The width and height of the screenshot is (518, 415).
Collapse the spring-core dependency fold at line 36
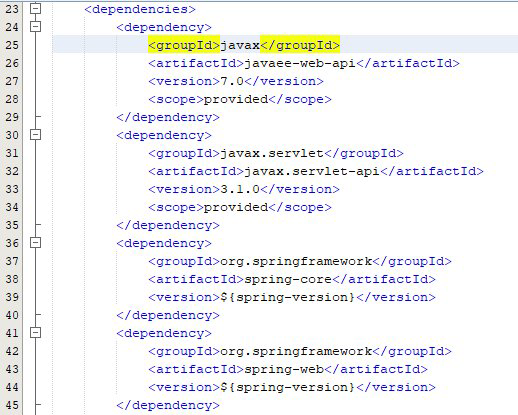point(35,243)
